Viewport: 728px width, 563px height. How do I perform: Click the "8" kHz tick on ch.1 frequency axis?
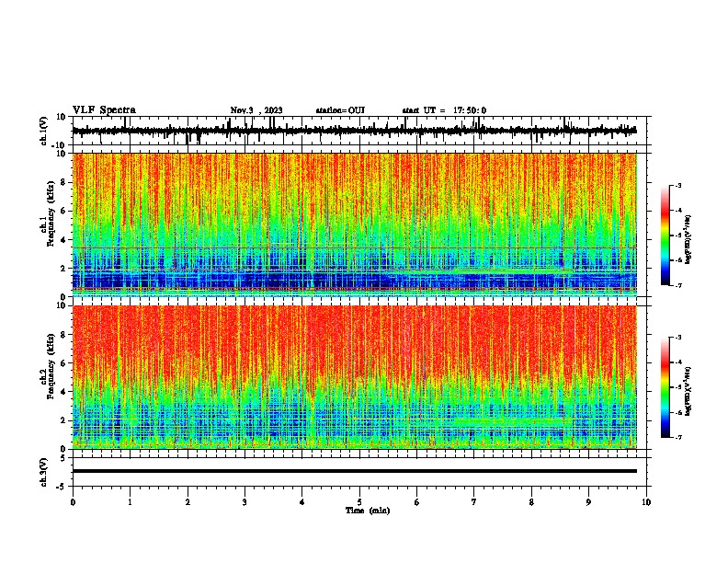click(63, 182)
